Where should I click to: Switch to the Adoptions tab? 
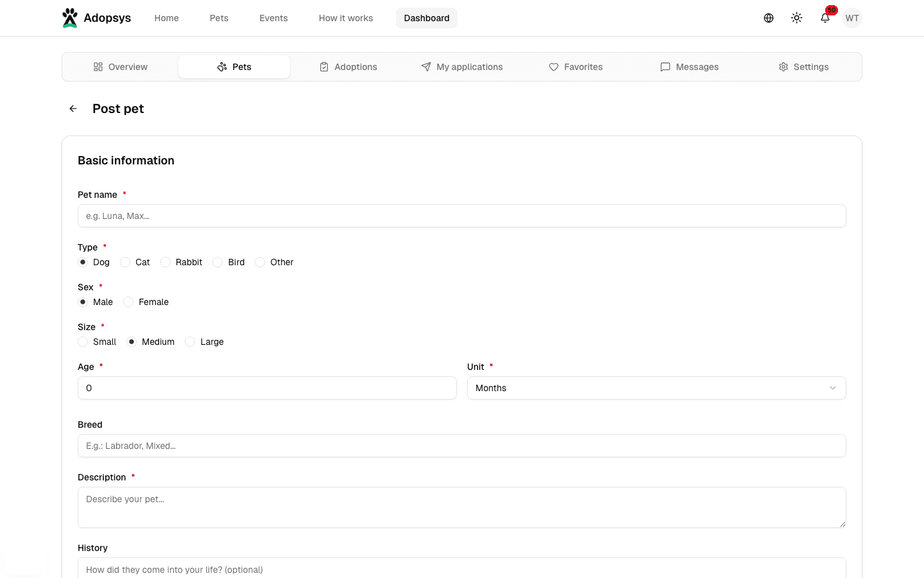[348, 67]
